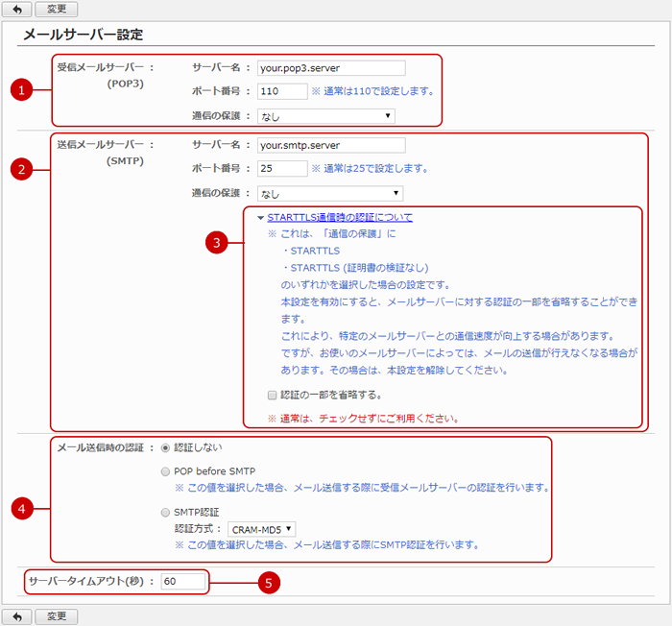Open SMTP 通信の保護 dropdown
This screenshot has height=626, width=672.
[326, 193]
